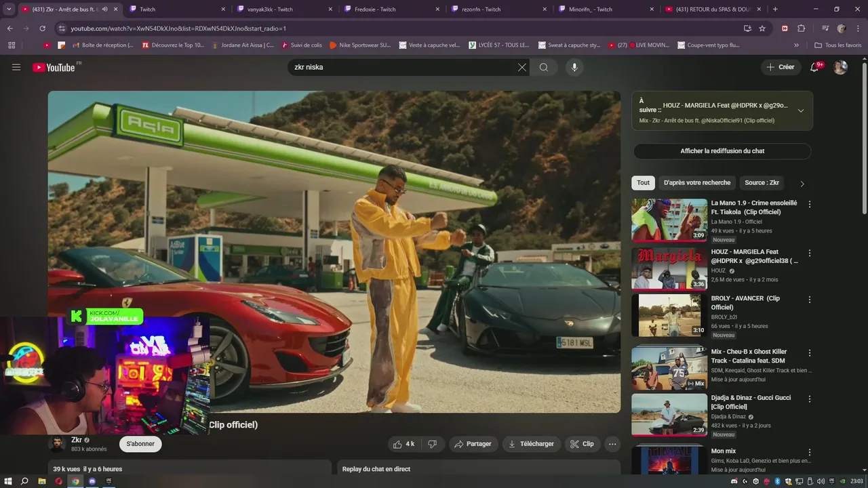Open the YouTube account avatar menu

[840, 67]
